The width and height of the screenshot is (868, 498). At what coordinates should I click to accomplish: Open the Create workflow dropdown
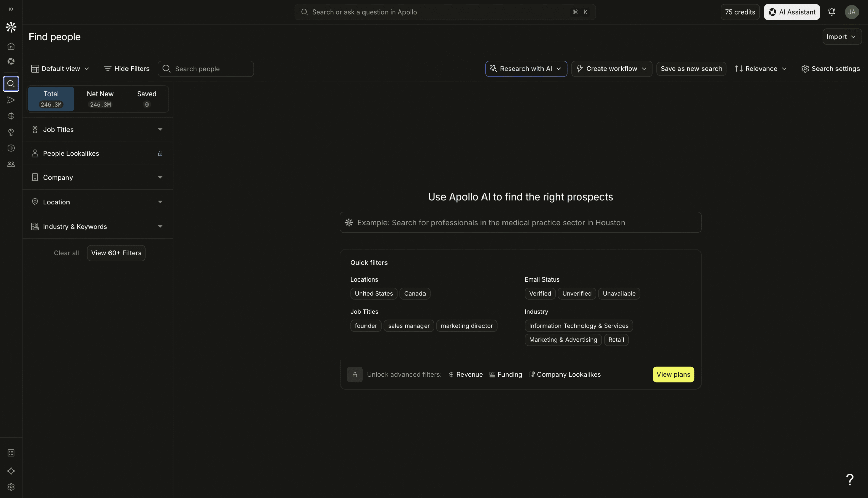(x=612, y=69)
